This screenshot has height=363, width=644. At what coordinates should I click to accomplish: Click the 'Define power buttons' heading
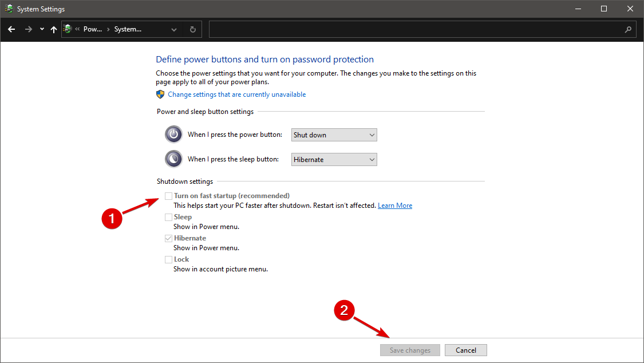coord(264,59)
